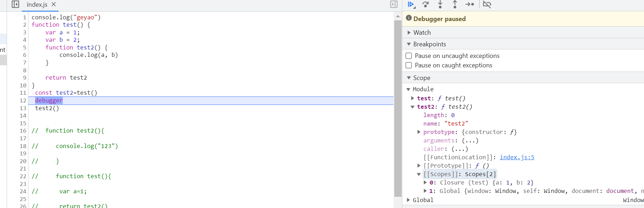Click the Step icon
This screenshot has height=208, width=644.
click(470, 5)
